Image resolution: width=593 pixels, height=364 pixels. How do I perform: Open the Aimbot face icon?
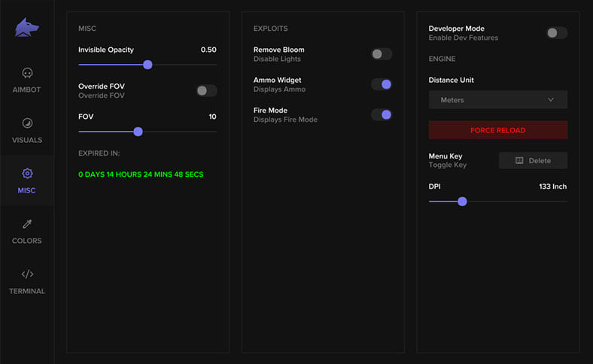tap(27, 72)
